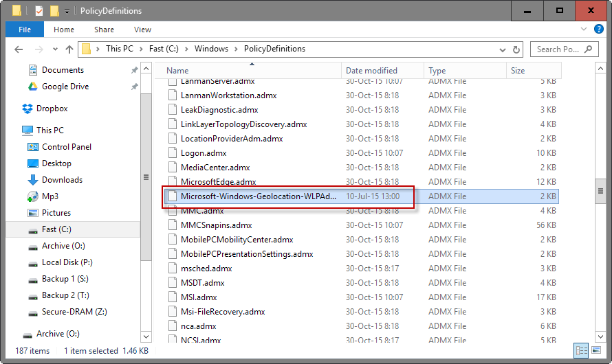Expand the ribbon with the chevron
Screen dimensions: 612x364
pyautogui.click(x=584, y=29)
